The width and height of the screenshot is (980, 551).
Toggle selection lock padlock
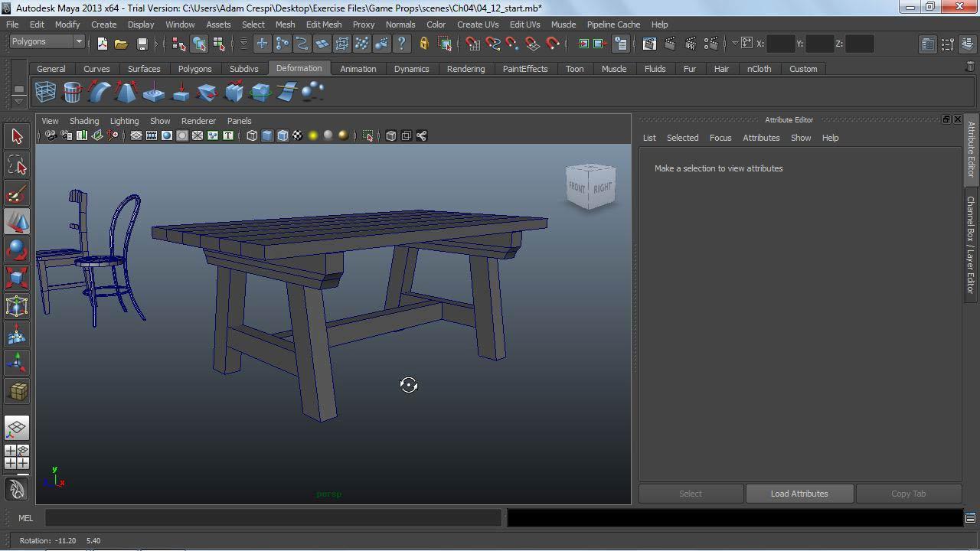(424, 44)
